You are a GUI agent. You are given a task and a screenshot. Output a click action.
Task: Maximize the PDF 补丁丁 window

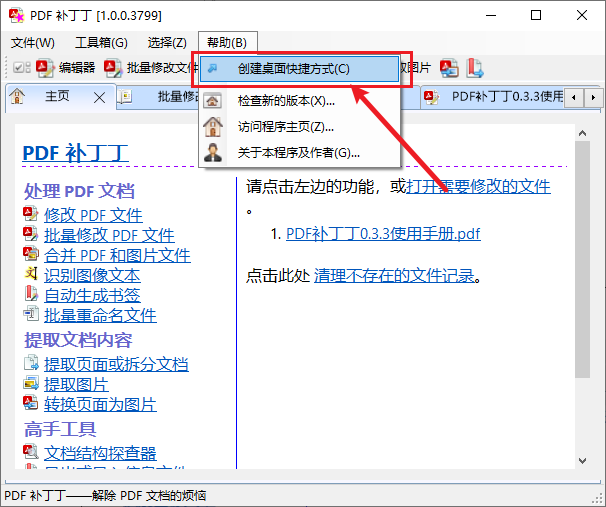536,15
